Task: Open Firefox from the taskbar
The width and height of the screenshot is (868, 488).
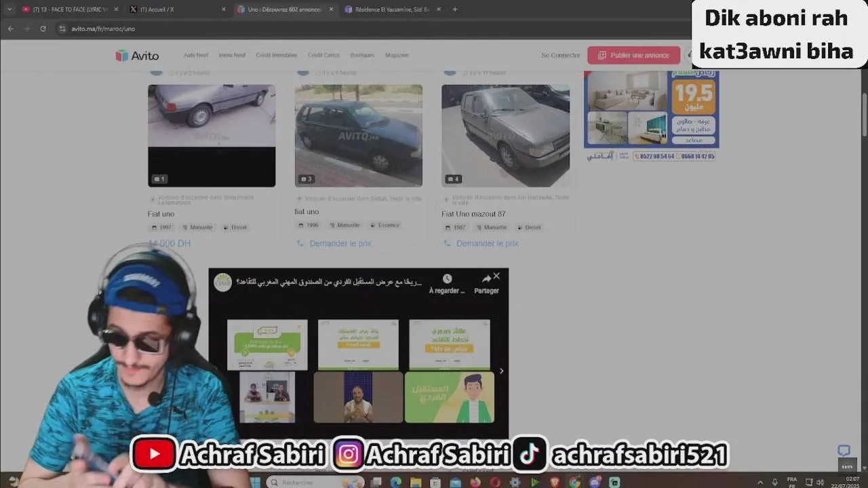Action: point(475,482)
